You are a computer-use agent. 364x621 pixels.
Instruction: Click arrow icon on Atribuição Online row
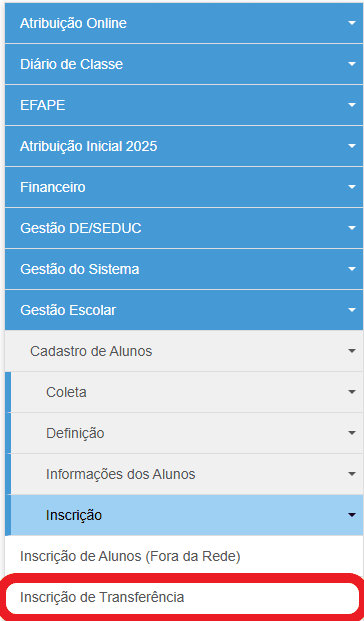tap(352, 23)
